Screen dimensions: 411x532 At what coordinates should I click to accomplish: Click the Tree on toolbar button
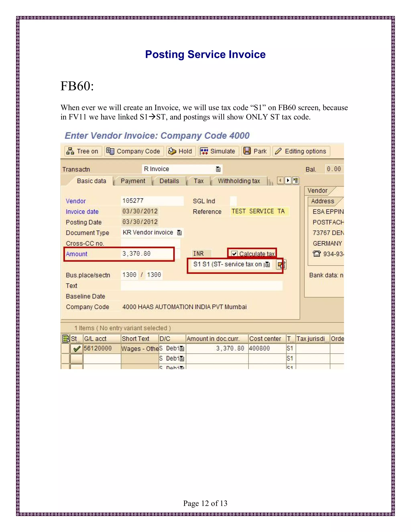(83, 151)
